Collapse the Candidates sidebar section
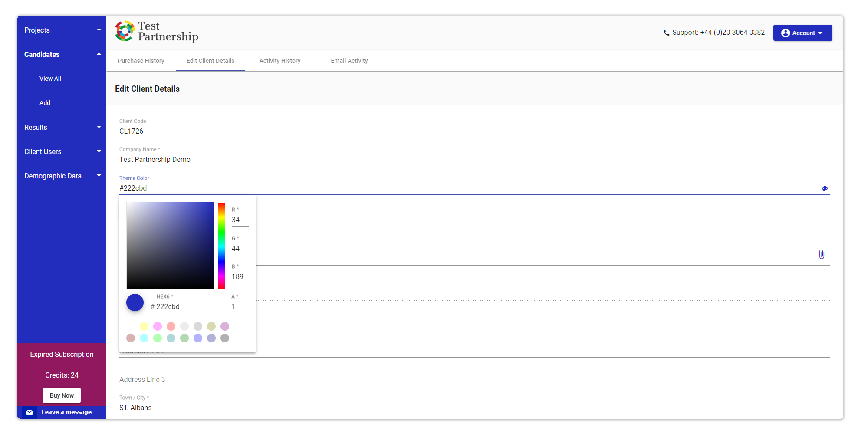 (x=62, y=54)
